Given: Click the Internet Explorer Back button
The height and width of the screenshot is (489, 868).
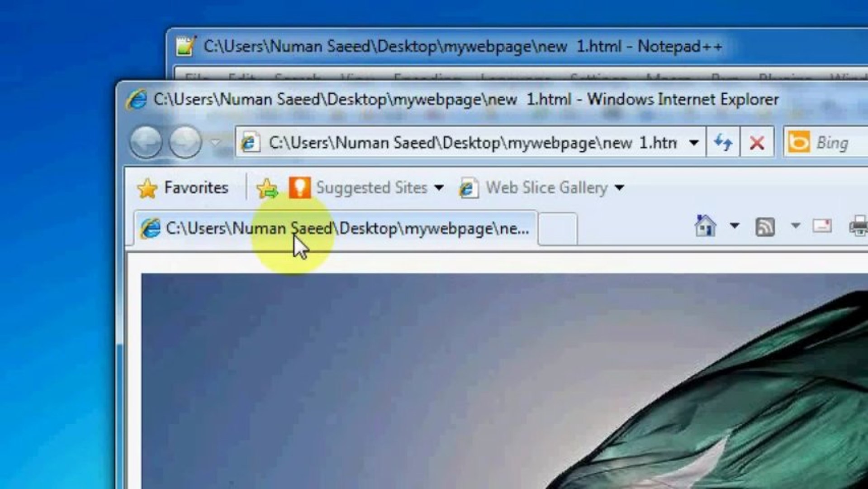Looking at the screenshot, I should coord(146,142).
